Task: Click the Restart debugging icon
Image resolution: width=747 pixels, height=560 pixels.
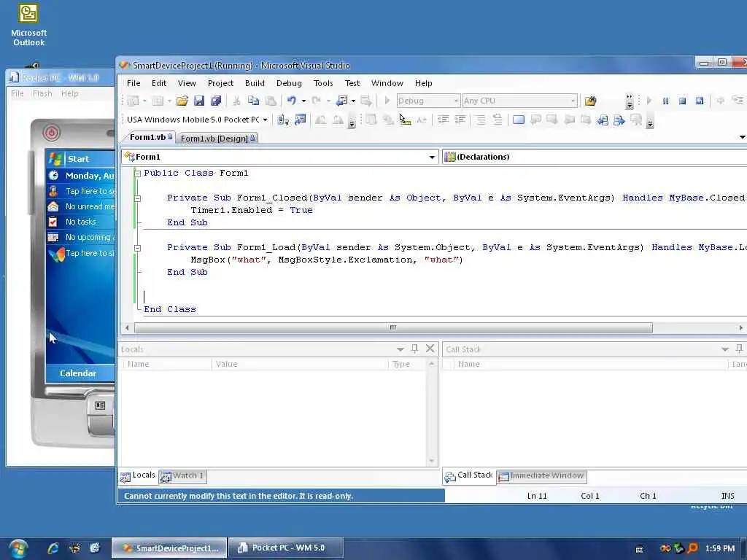Action: [700, 101]
